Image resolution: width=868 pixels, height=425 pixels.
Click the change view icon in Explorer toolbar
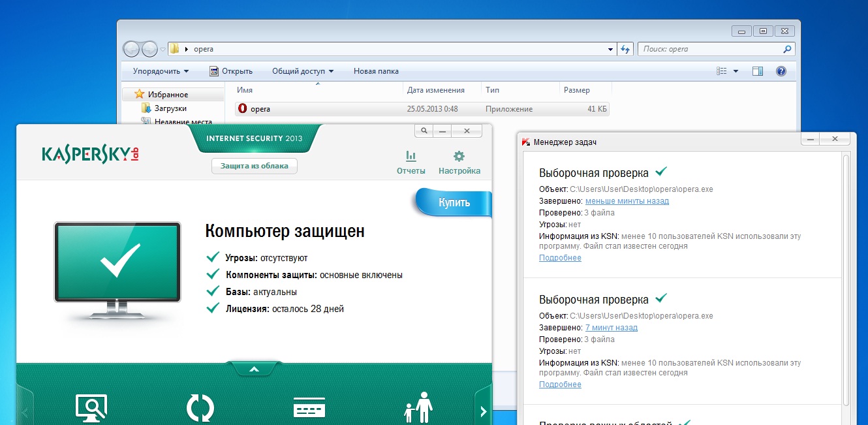[x=722, y=71]
